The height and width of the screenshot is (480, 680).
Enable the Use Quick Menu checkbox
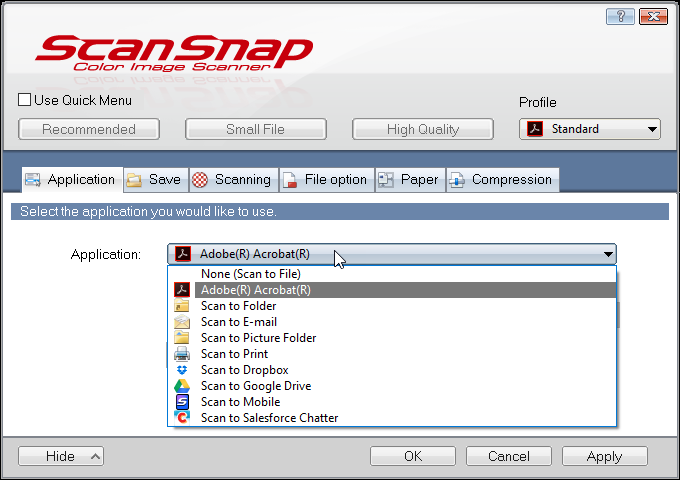click(25, 100)
